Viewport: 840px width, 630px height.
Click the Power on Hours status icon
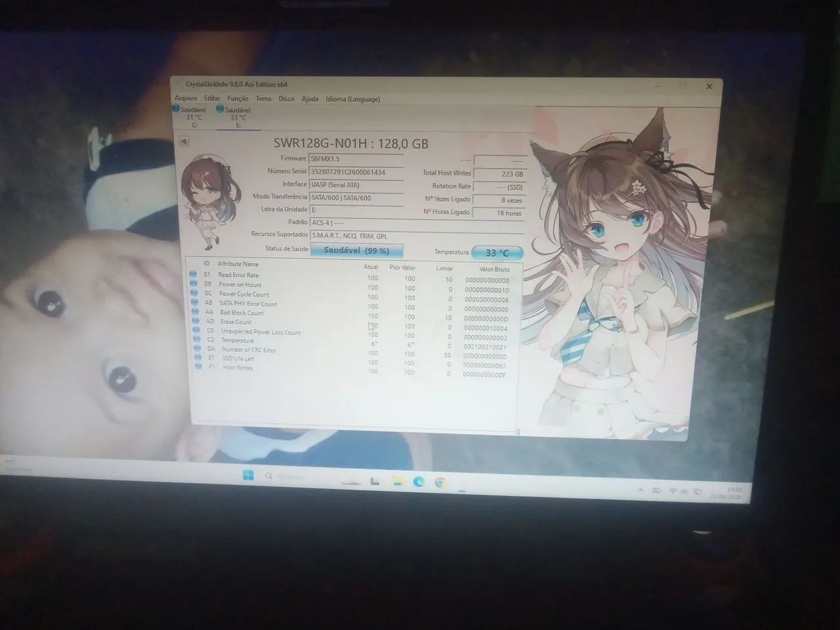tap(194, 283)
